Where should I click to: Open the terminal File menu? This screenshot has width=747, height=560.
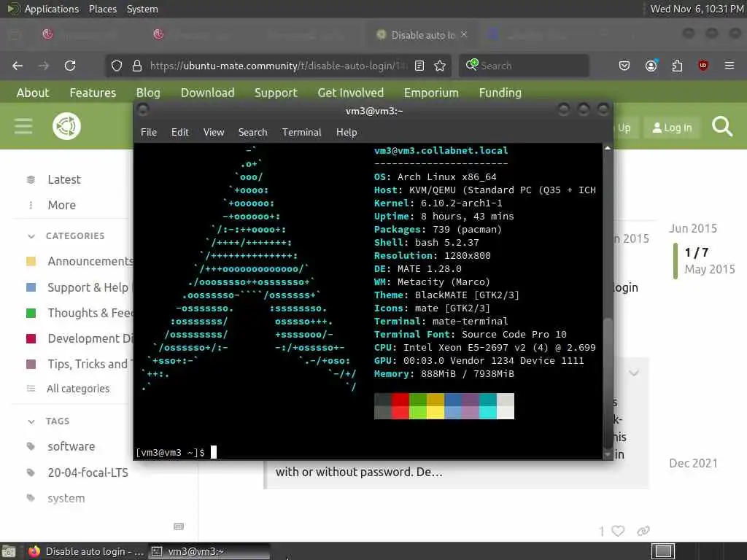[x=149, y=133]
